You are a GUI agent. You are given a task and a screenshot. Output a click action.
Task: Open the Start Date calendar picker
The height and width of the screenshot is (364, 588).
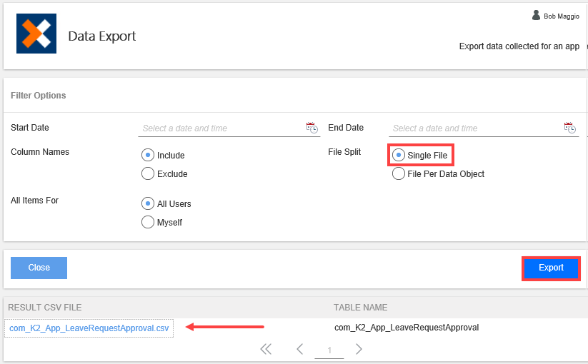[x=312, y=128]
